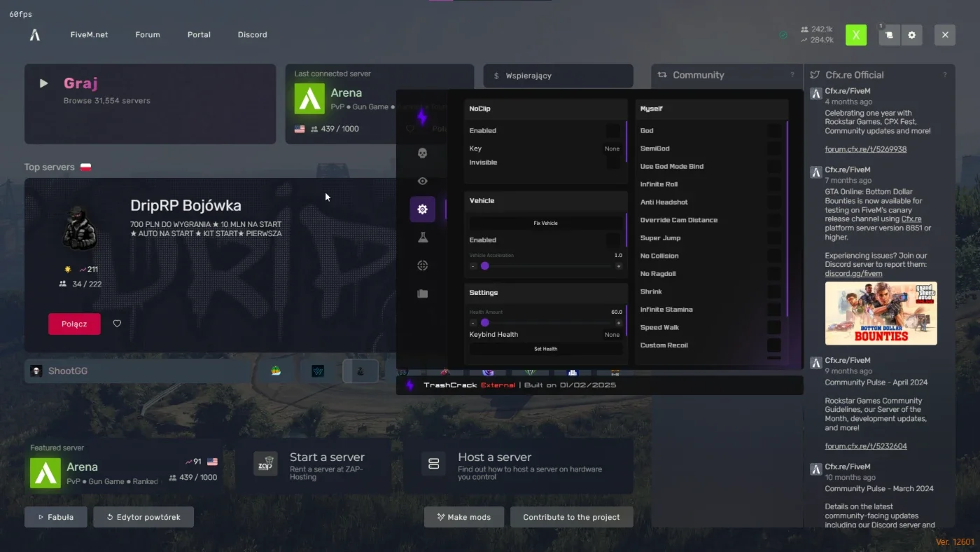Image resolution: width=980 pixels, height=552 pixels.
Task: Set the NoClip Key bind showing None
Action: click(x=612, y=149)
